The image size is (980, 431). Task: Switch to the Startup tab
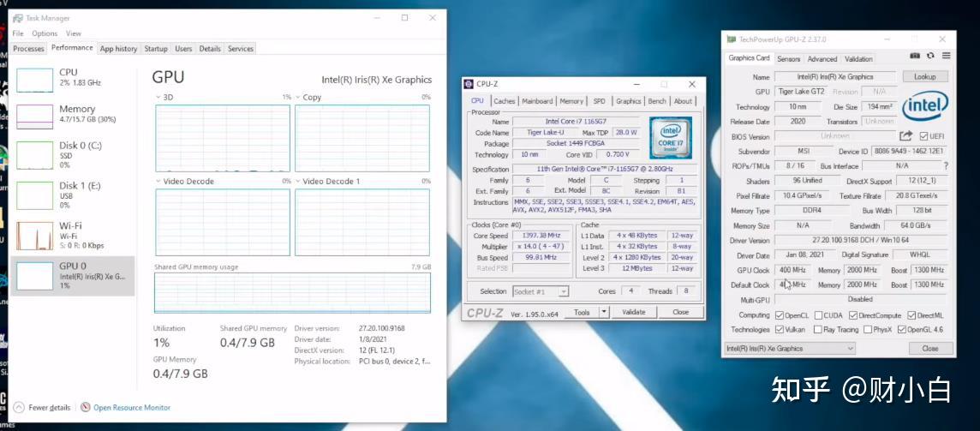(x=156, y=49)
